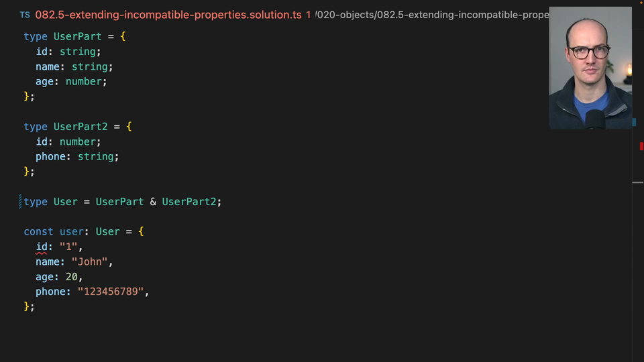Click the presenter webcam video overlay
This screenshot has height=362, width=644.
[x=590, y=68]
